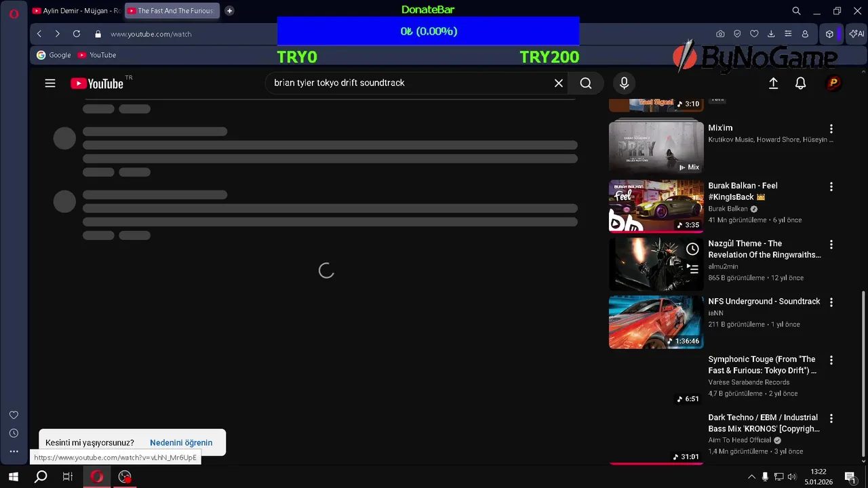Click the Burak Balkan Feel thumbnail
This screenshot has height=488, width=868.
(656, 206)
